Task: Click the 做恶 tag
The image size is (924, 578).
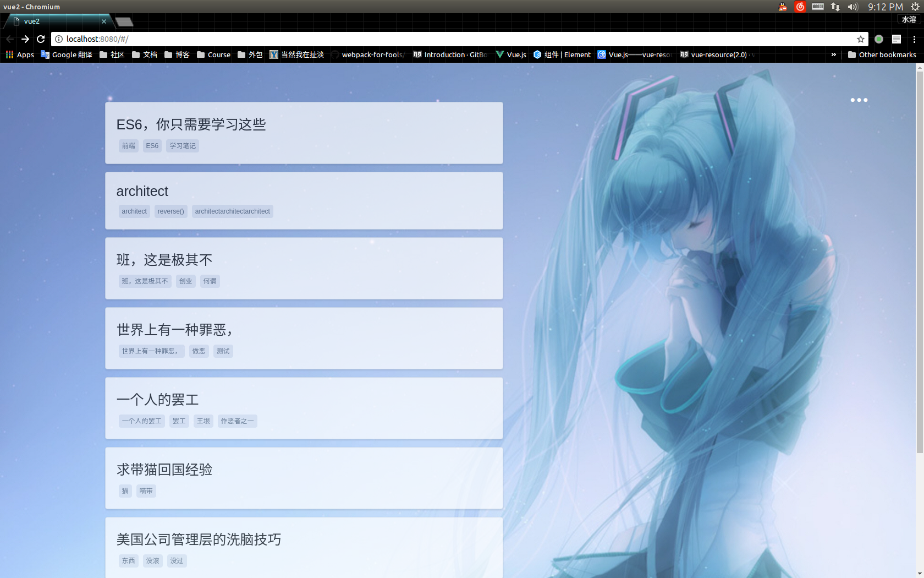Action: (x=199, y=351)
